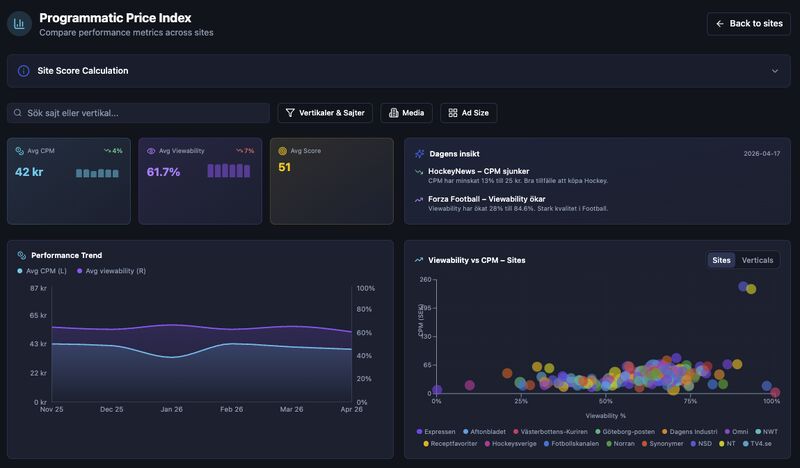Switch to the Verticals tab
The image size is (800, 468).
pyautogui.click(x=757, y=260)
